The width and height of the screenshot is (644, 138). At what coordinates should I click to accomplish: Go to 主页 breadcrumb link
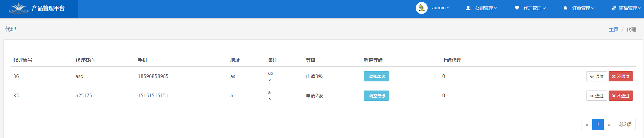[613, 29]
